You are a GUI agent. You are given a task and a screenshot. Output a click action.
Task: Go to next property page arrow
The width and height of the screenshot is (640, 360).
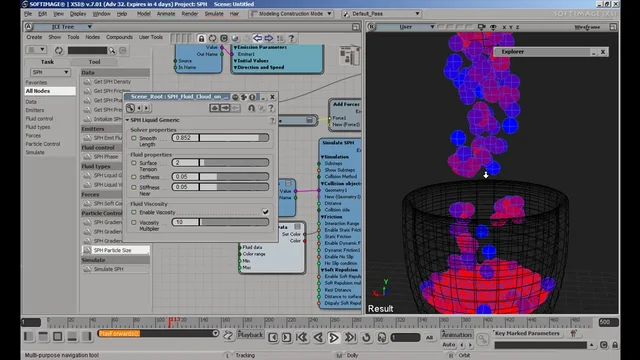pyautogui.click(x=146, y=108)
